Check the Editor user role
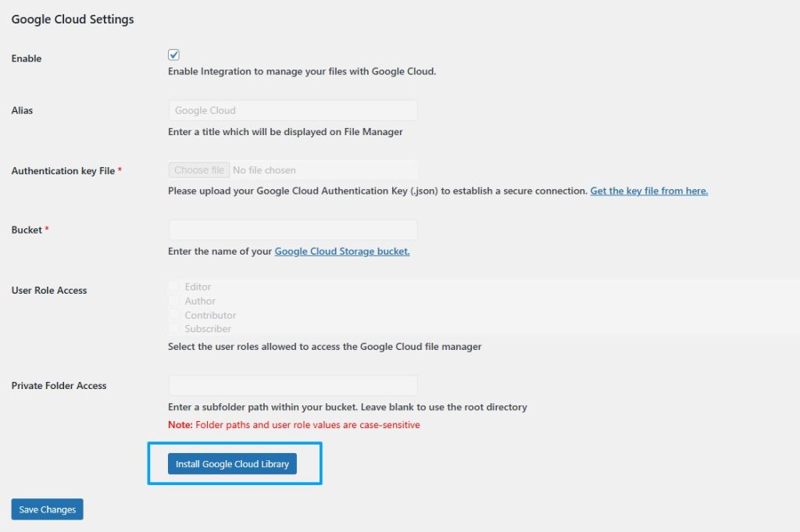Screen dimensions: 800x532 [x=173, y=286]
